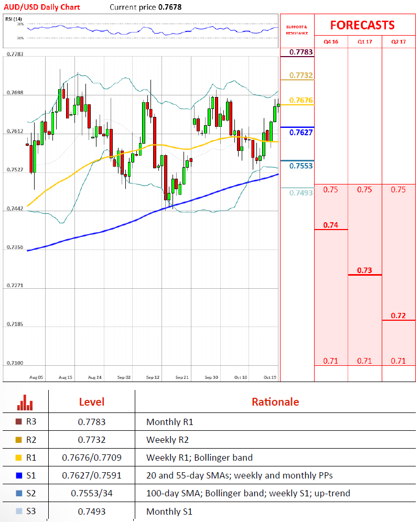Screen dimensions: 420x522
Task: Select the Q4 16 forecast column header
Action: pyautogui.click(x=331, y=41)
